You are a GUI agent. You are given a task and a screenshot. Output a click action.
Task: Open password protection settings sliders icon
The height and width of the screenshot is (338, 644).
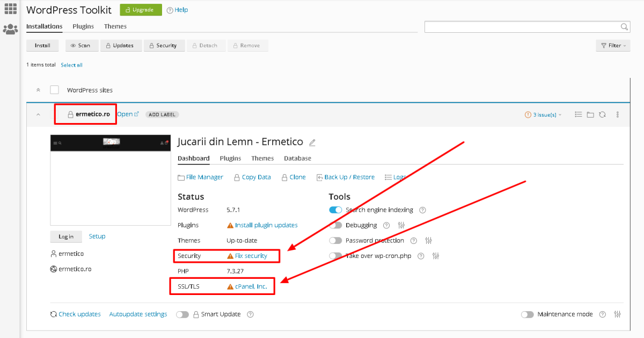pyautogui.click(x=428, y=241)
